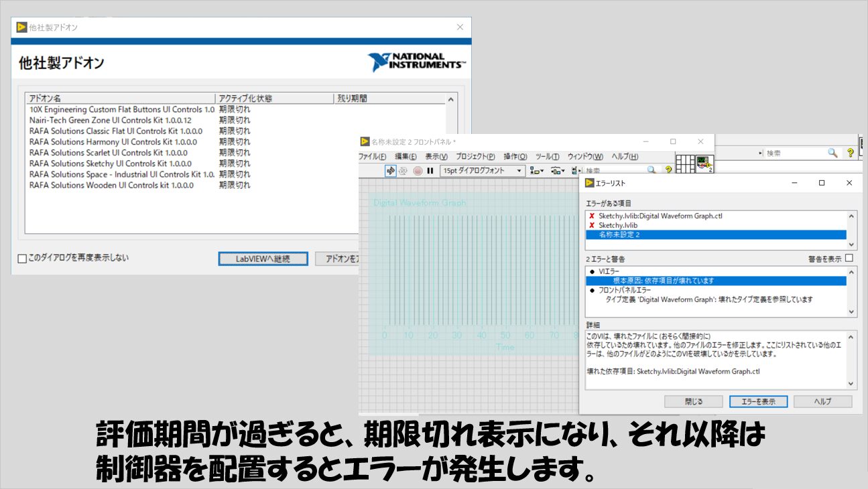Click the connector pane grid icon

pyautogui.click(x=685, y=163)
